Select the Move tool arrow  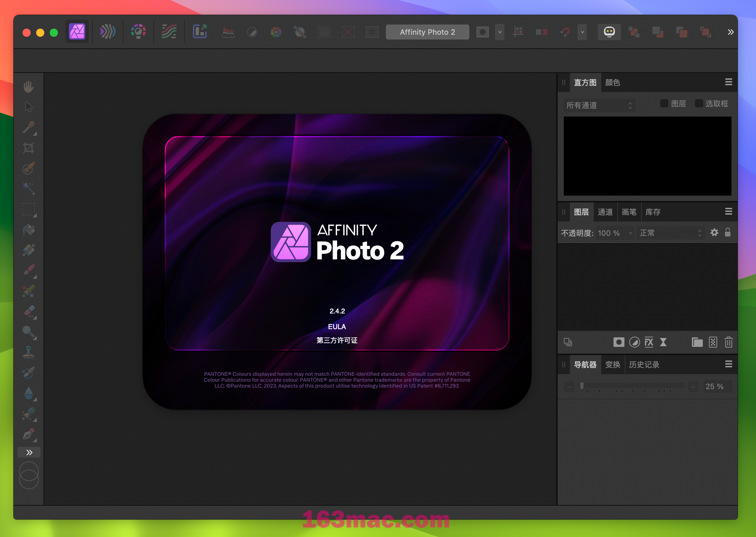29,107
